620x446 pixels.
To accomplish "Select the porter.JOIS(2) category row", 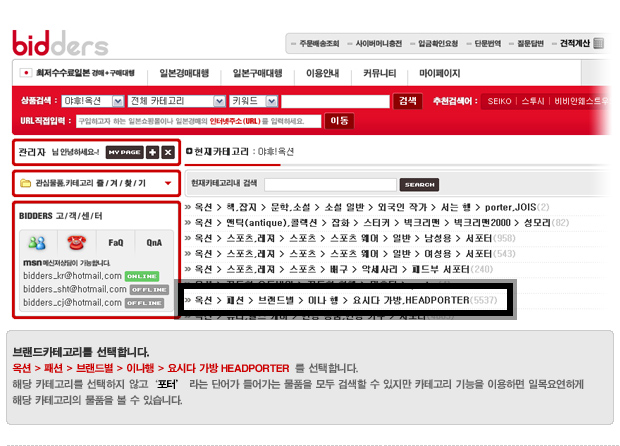I will point(367,207).
